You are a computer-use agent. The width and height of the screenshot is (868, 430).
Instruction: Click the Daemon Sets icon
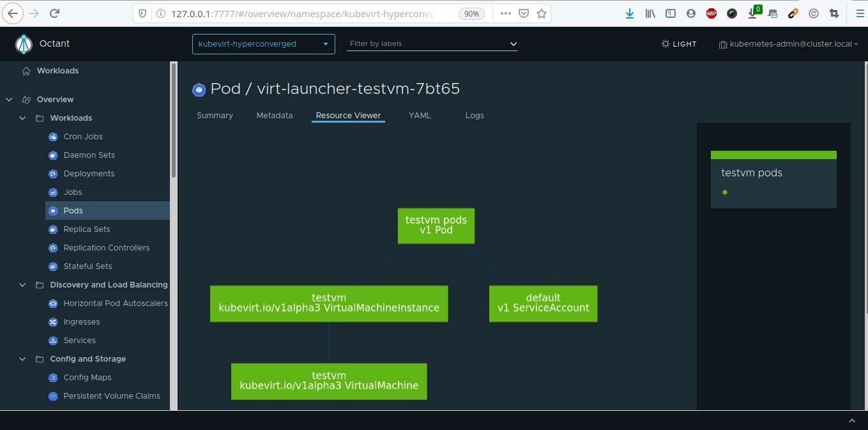coord(54,155)
